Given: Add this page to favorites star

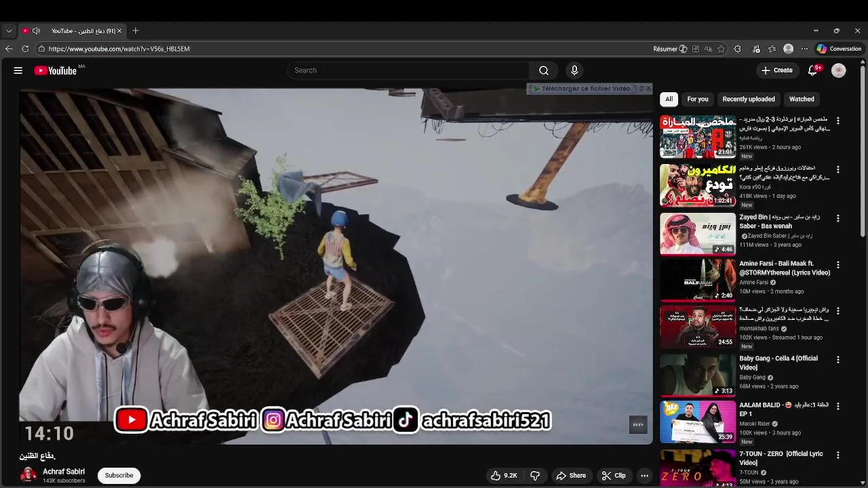Looking at the screenshot, I should [721, 49].
